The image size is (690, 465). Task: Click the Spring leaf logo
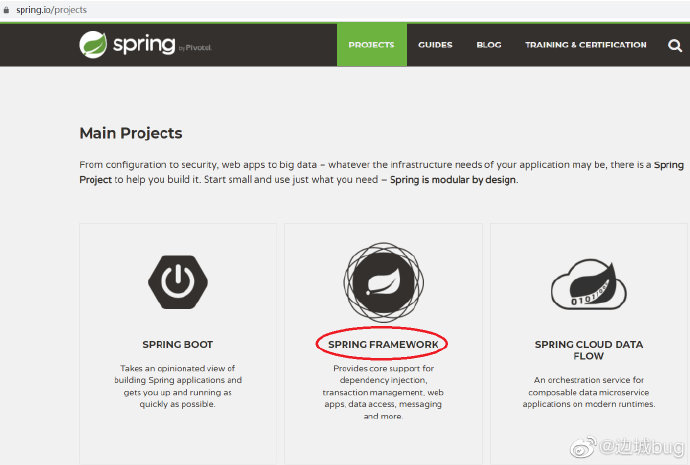93,44
